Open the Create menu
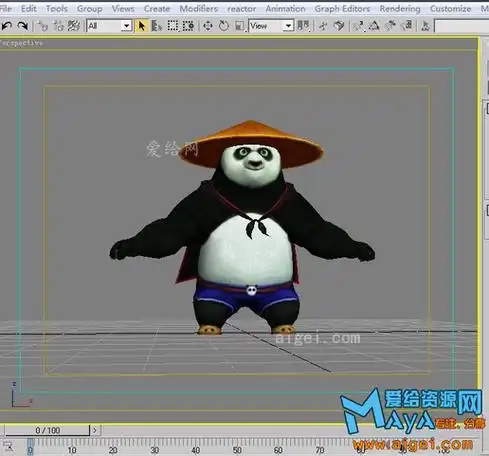This screenshot has height=456, width=489. (x=157, y=9)
